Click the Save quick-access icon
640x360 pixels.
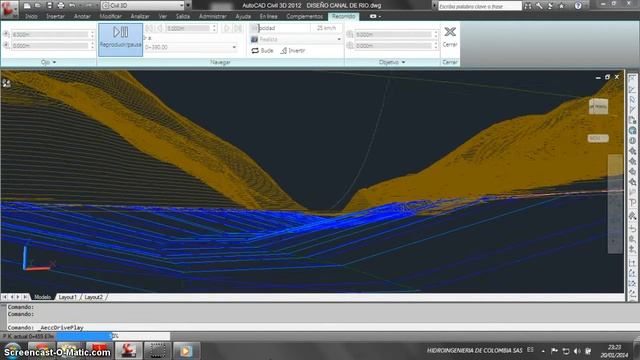pos(49,6)
